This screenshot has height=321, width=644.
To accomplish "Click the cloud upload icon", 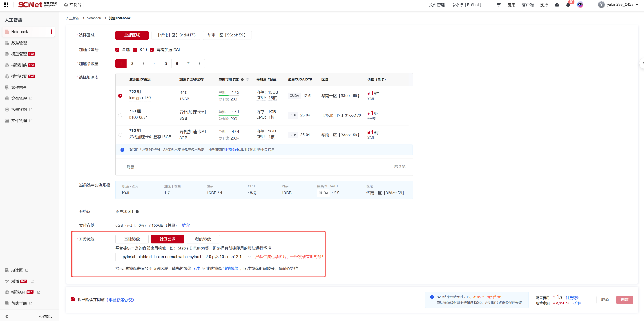I will 557,5.
